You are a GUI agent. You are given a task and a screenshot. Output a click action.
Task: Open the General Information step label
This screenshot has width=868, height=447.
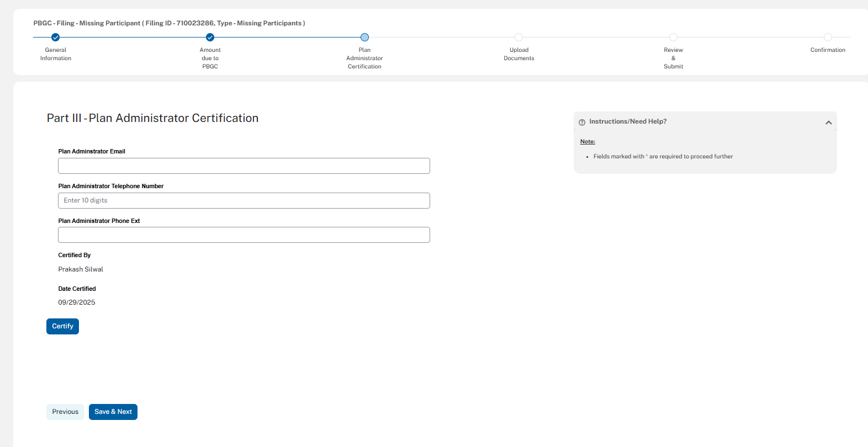tap(56, 54)
